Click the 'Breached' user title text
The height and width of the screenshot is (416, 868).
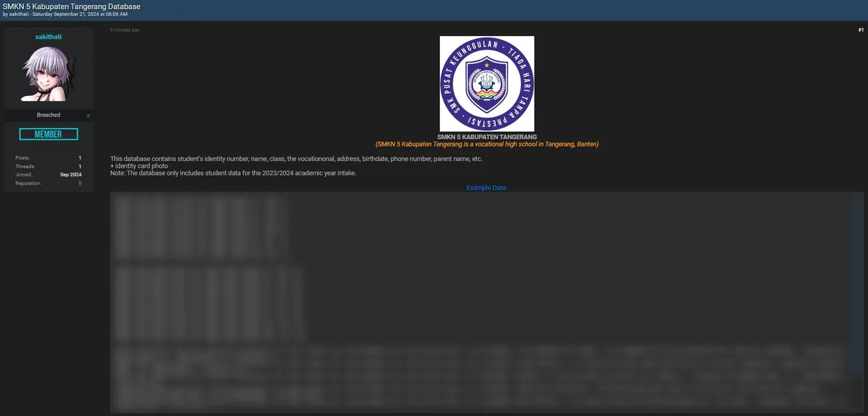[x=49, y=115]
